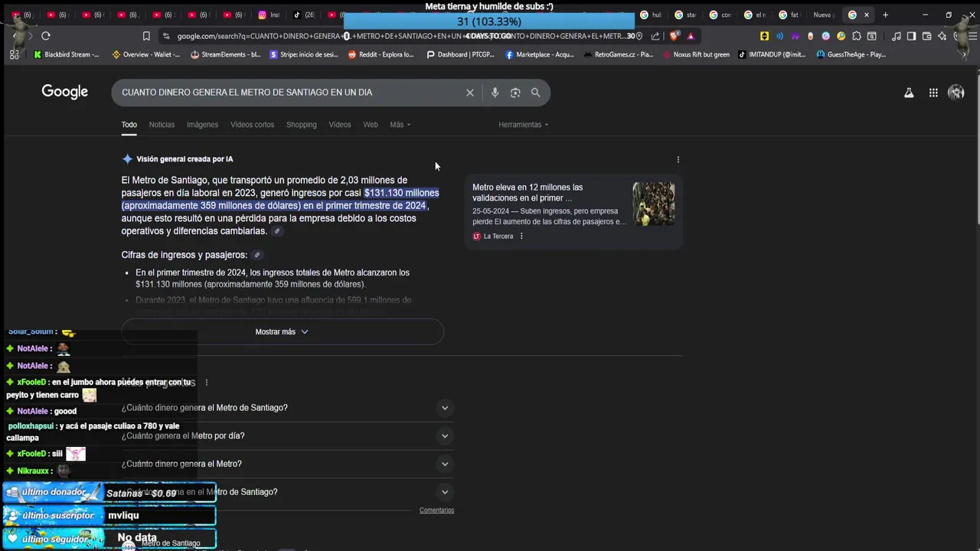Click inside the Google search input field
Image resolution: width=980 pixels, height=551 pixels.
(x=291, y=93)
